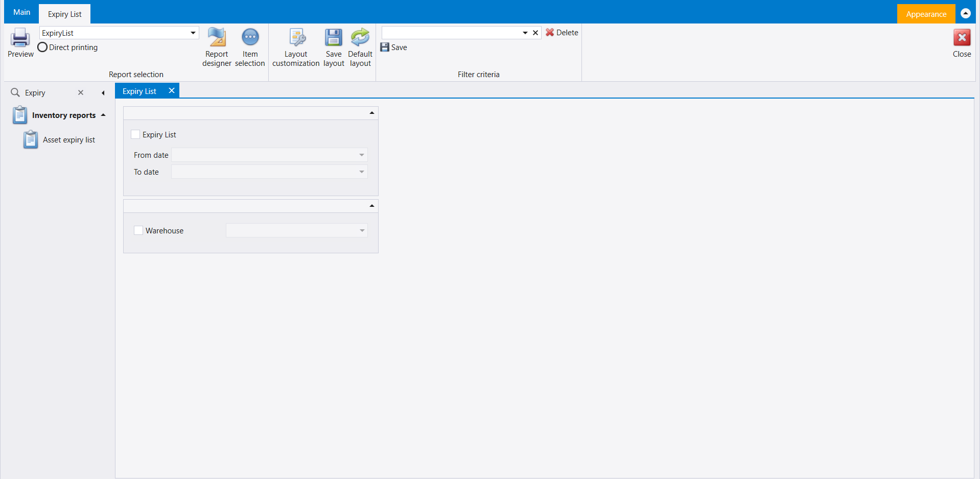The height and width of the screenshot is (479, 980).
Task: Click the Inventory reports clipboard icon
Action: coord(20,115)
